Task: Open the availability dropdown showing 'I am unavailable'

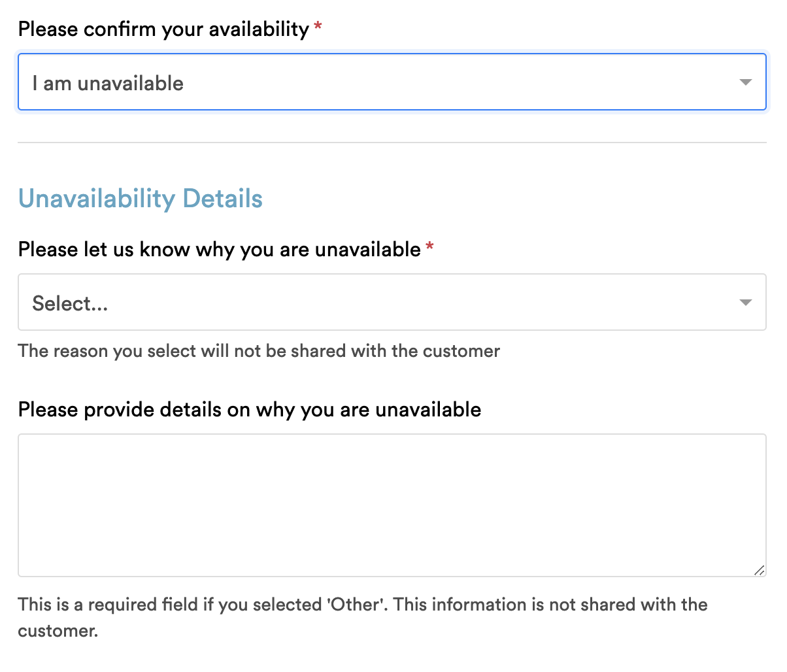Action: [x=392, y=82]
